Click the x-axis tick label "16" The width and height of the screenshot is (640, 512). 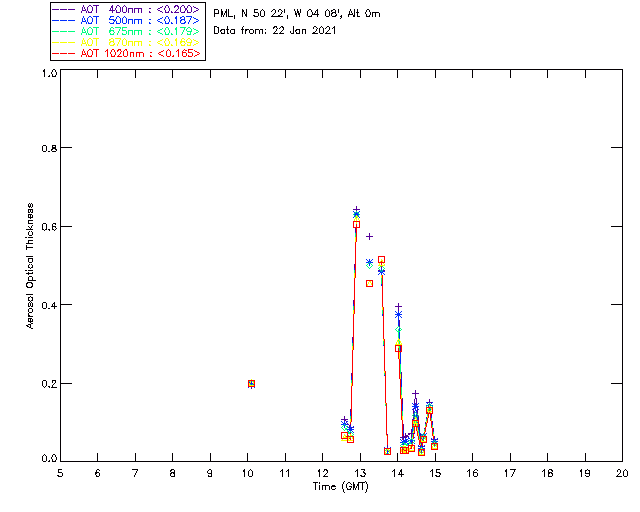click(472, 473)
